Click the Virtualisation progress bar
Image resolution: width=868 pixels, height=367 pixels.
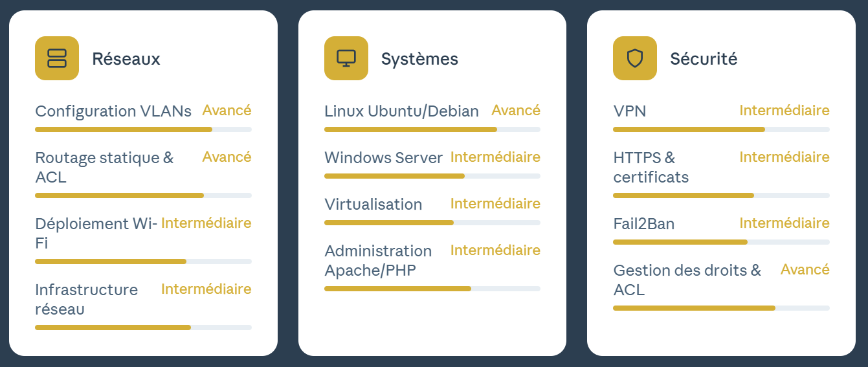point(432,223)
